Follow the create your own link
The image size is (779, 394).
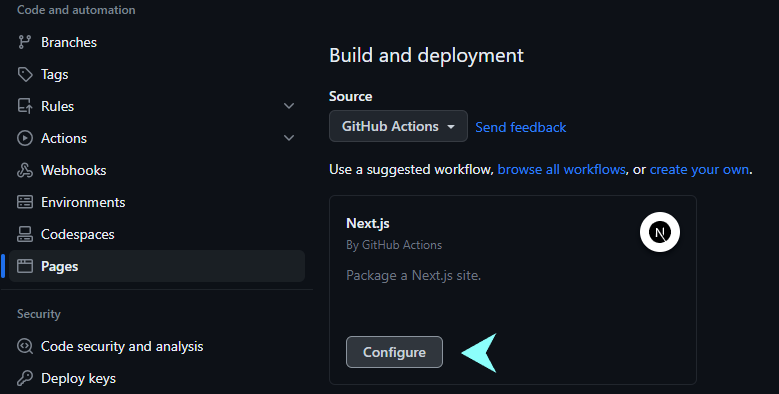point(700,169)
